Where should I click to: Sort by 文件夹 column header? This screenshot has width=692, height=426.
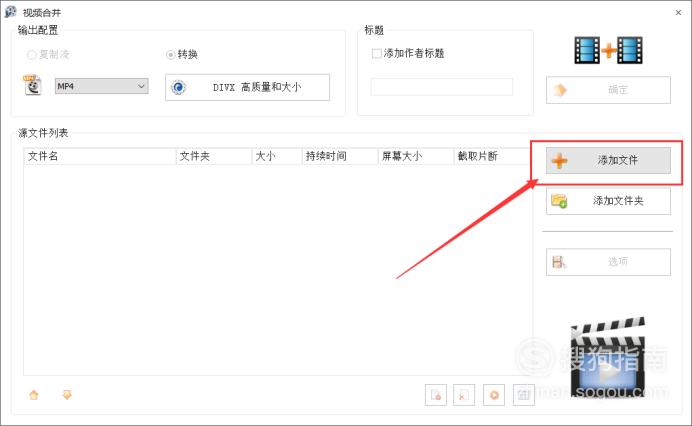point(214,156)
